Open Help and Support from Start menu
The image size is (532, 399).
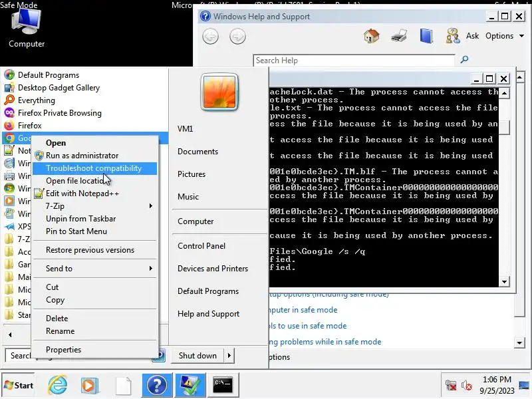209,314
